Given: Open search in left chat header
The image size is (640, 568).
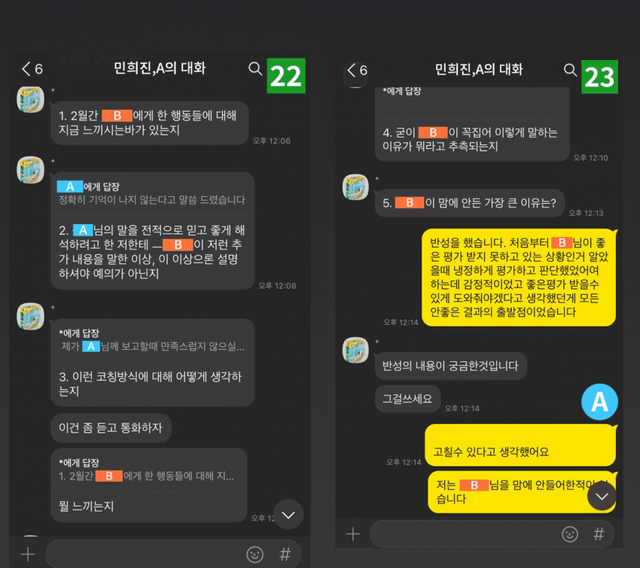Looking at the screenshot, I should 255,69.
